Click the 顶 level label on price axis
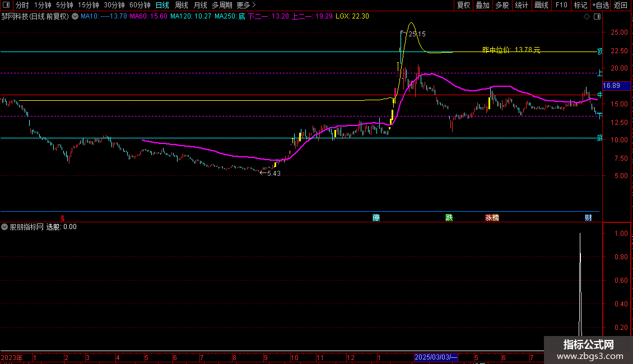Image resolution: width=633 pixels, height=364 pixels. (x=599, y=52)
